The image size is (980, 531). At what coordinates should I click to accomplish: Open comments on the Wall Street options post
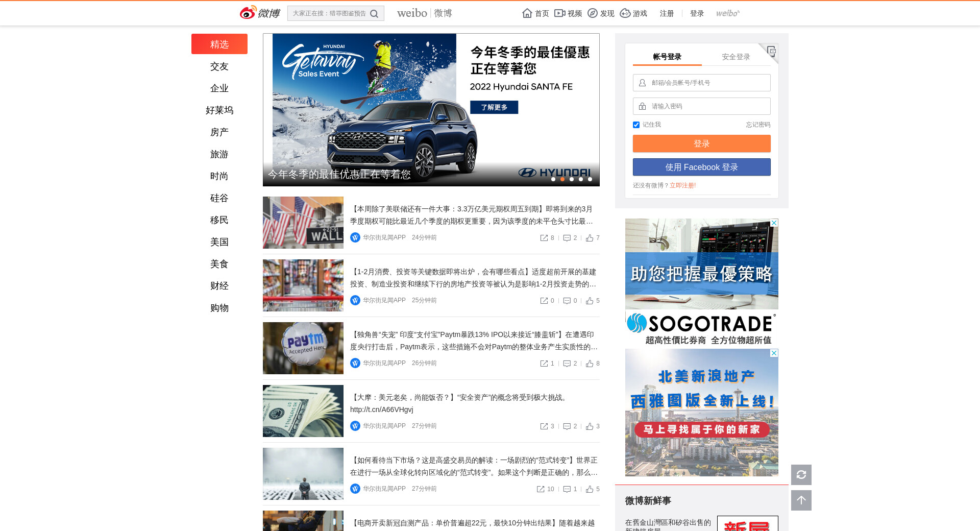(x=567, y=238)
